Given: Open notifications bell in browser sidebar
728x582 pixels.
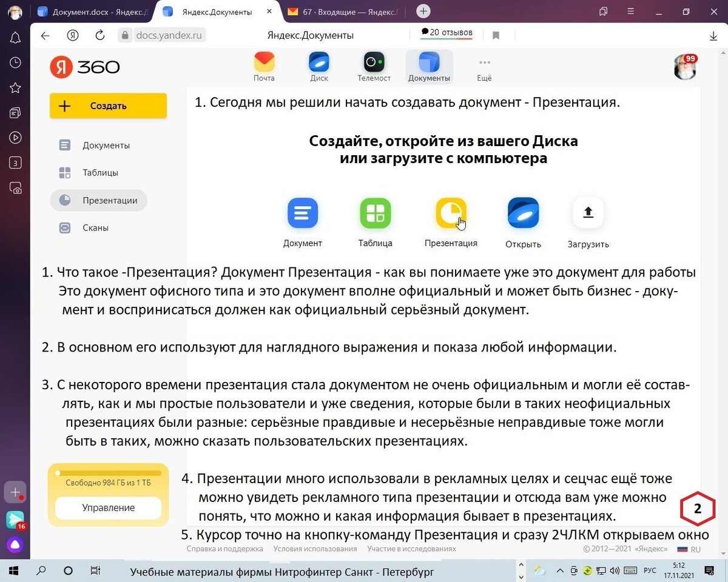Looking at the screenshot, I should tap(15, 38).
